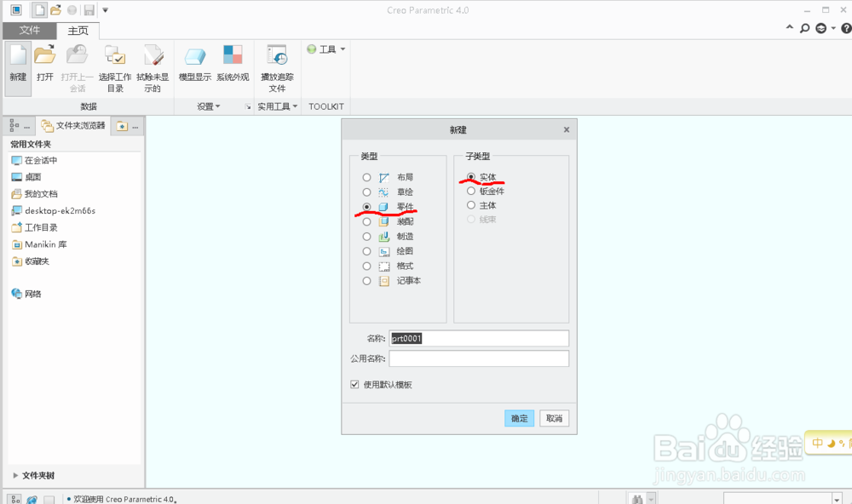Select the 零件 part type radio button
This screenshot has height=504, width=852.
(366, 206)
